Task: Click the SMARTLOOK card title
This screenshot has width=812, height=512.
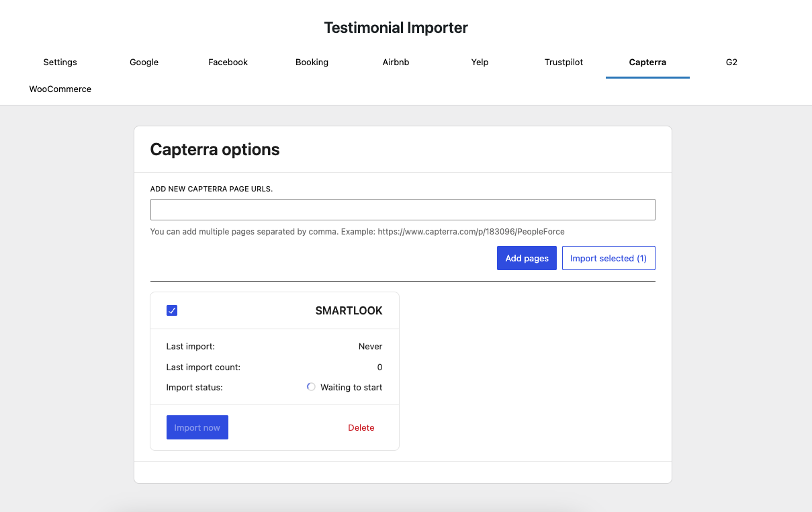Action: (349, 311)
